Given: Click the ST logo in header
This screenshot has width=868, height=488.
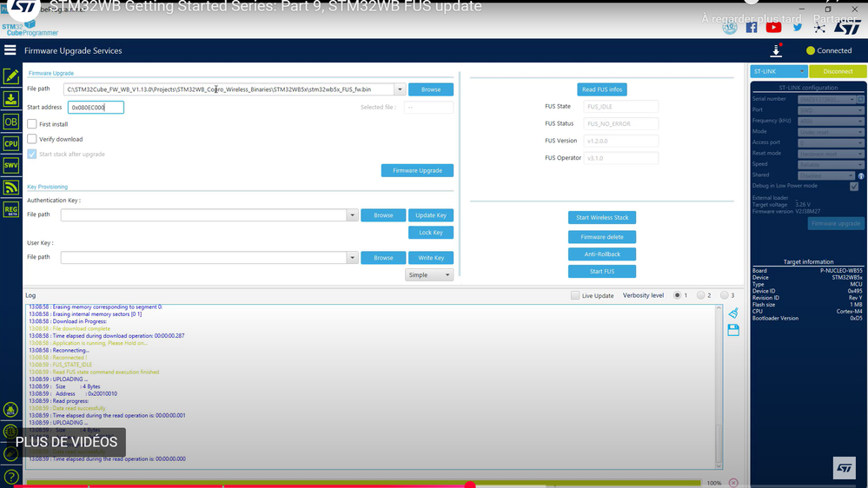Looking at the screenshot, I should coord(847,27).
